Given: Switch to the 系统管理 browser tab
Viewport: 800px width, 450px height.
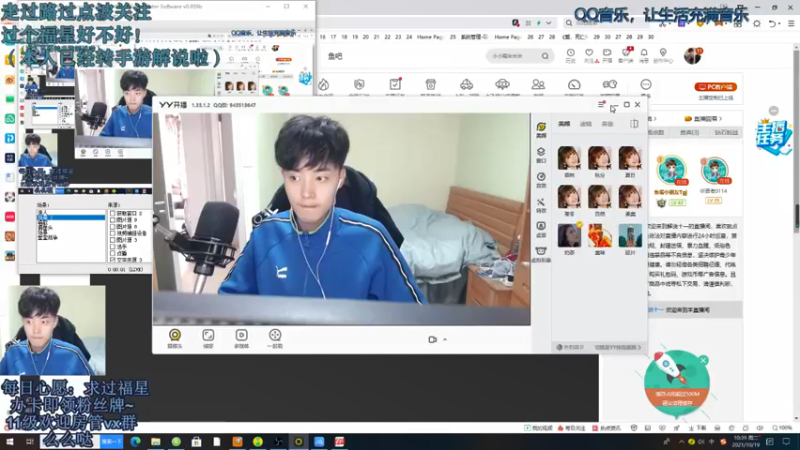Looking at the screenshot, I should 474,37.
